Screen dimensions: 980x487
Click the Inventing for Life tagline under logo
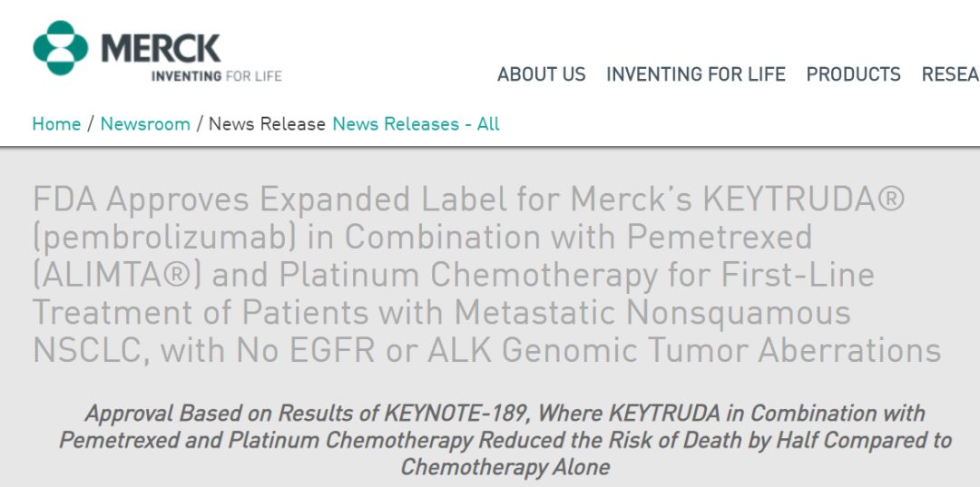(216, 75)
